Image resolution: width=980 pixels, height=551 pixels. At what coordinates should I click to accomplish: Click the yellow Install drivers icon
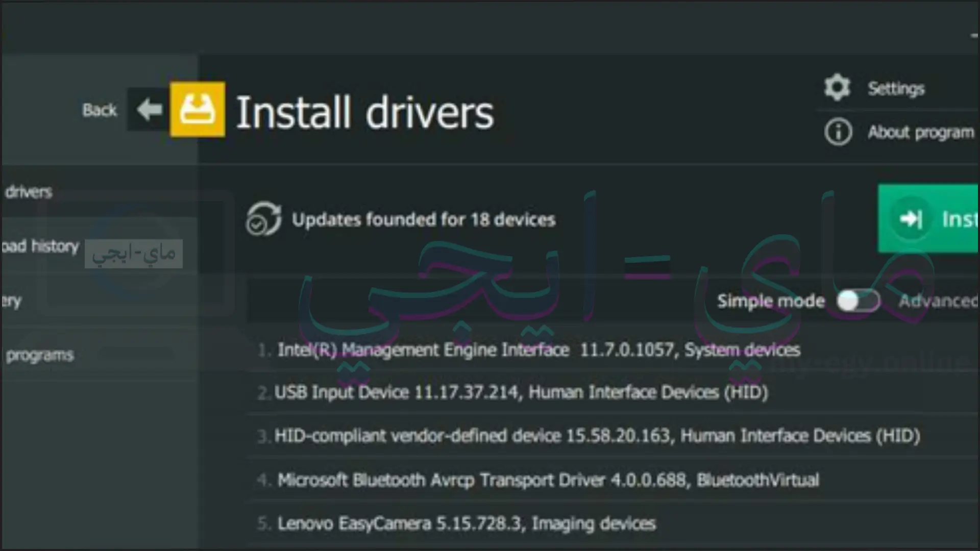pos(198,109)
